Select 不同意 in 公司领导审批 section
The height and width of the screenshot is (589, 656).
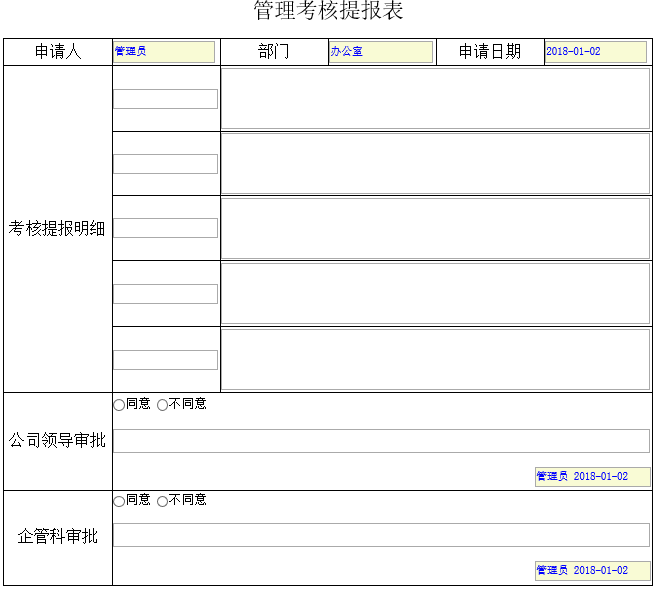(163, 405)
